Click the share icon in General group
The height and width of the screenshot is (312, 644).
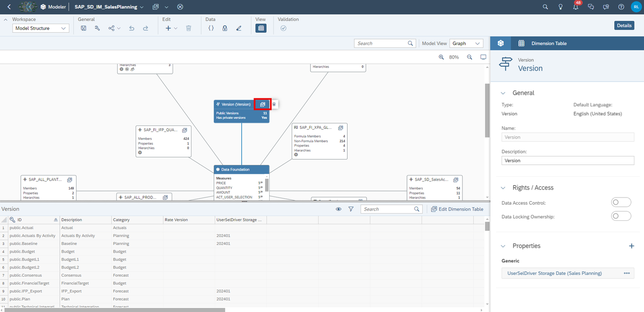[x=111, y=28]
